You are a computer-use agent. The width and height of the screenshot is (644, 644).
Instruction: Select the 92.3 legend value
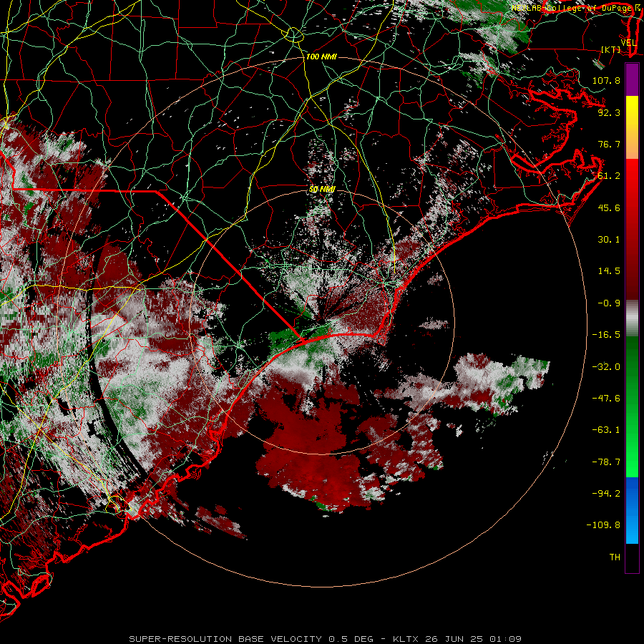pyautogui.click(x=609, y=112)
